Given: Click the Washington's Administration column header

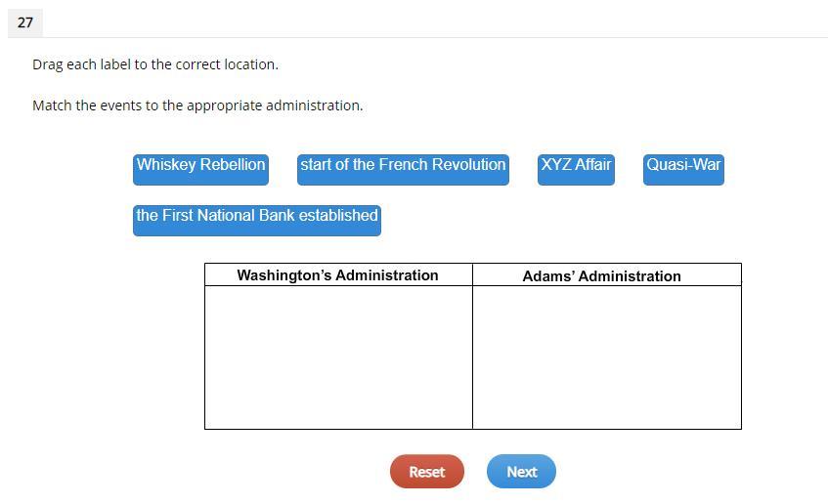Looking at the screenshot, I should click(337, 275).
